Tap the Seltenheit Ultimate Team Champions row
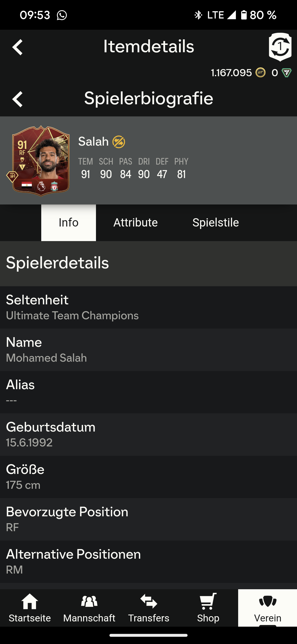The image size is (297, 644). (x=148, y=307)
